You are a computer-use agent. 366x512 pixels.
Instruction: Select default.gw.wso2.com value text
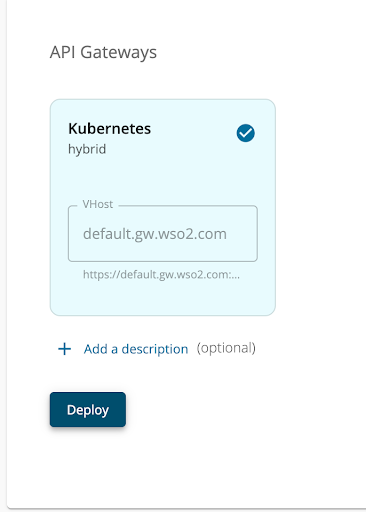pyautogui.click(x=155, y=234)
